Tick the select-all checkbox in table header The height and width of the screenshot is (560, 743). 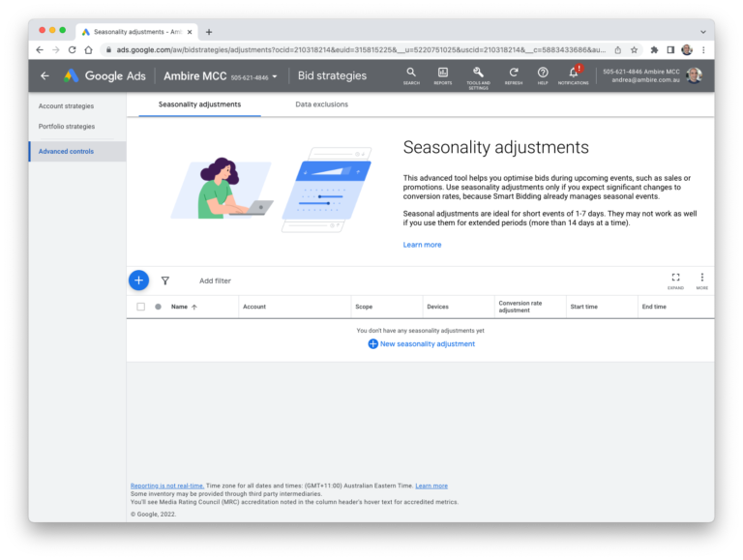click(x=140, y=307)
